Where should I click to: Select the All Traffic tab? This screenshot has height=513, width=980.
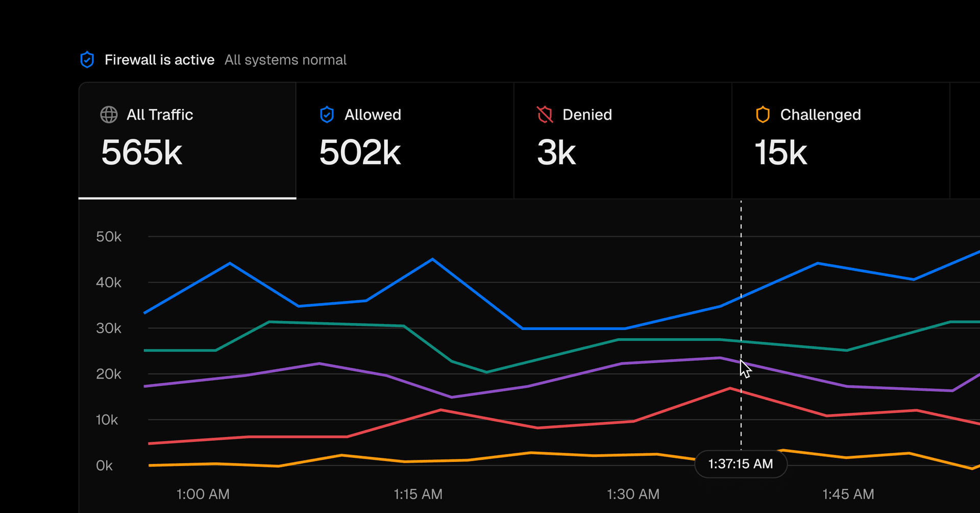pyautogui.click(x=187, y=140)
